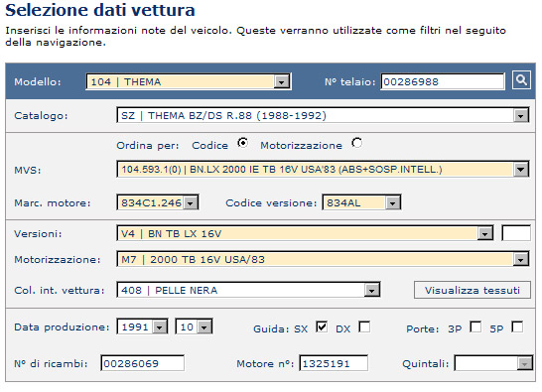The image size is (542, 392).
Task: Open the production year dropdown 1991
Action: 142,327
